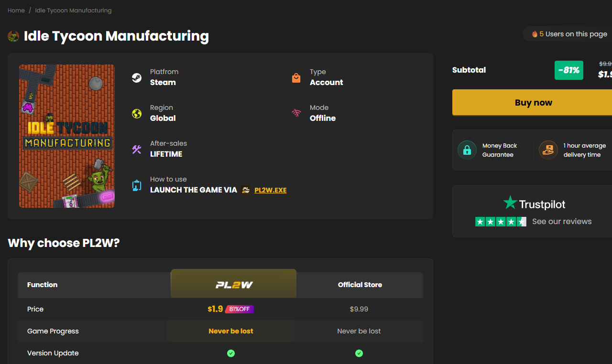Click the Money Back Guarantee text
This screenshot has width=612, height=364.
coord(500,150)
